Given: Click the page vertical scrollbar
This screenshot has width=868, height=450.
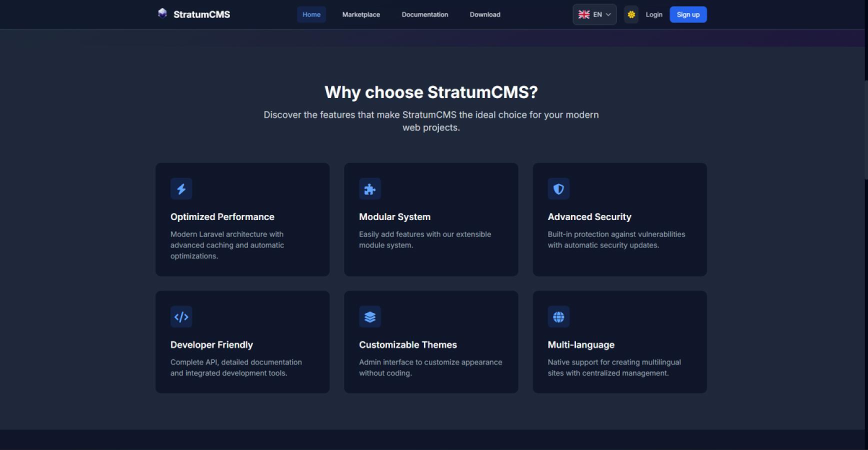Looking at the screenshot, I should tap(865, 130).
